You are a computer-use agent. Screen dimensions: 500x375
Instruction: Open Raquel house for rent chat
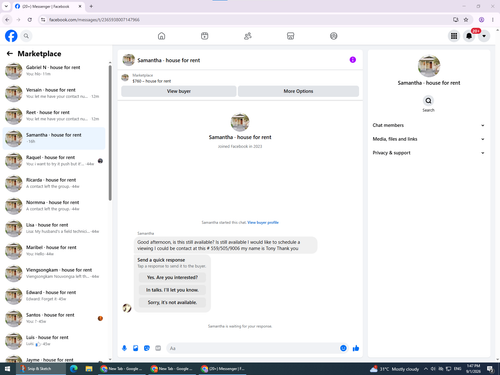tap(54, 161)
